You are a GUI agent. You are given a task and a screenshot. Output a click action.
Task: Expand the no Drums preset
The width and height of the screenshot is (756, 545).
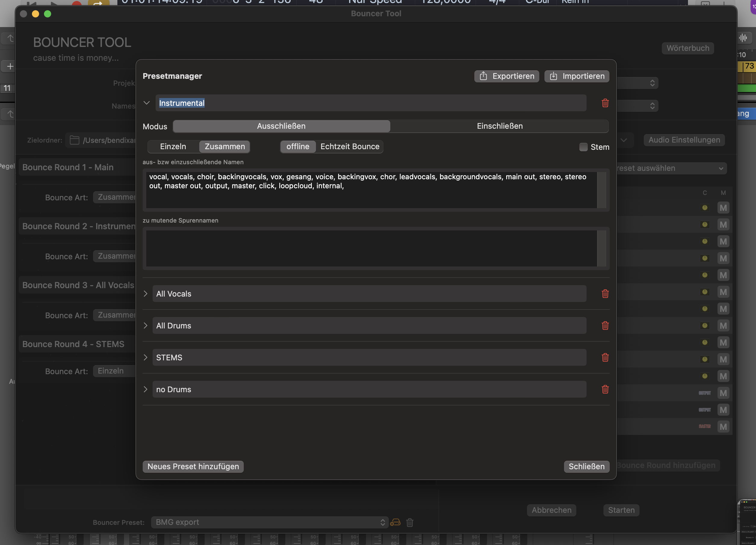click(146, 389)
